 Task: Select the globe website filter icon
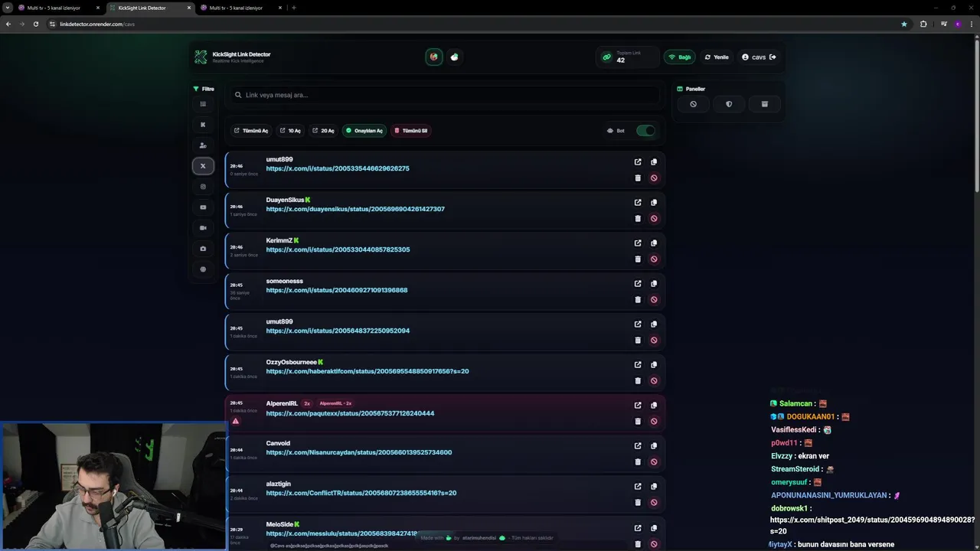203,269
